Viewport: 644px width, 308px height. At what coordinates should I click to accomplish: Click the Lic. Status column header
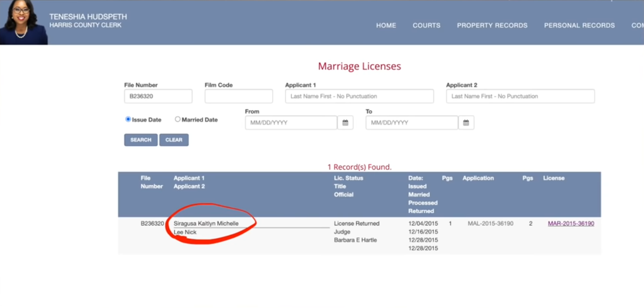pos(348,178)
